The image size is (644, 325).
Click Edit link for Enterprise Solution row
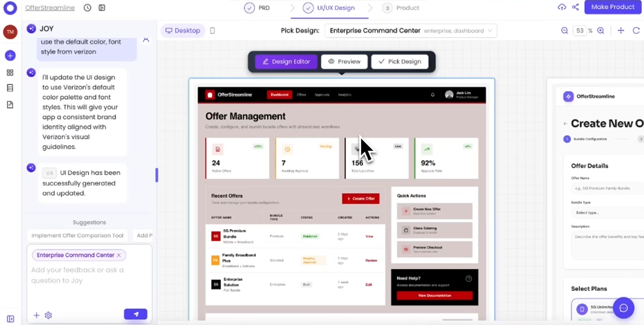click(369, 285)
